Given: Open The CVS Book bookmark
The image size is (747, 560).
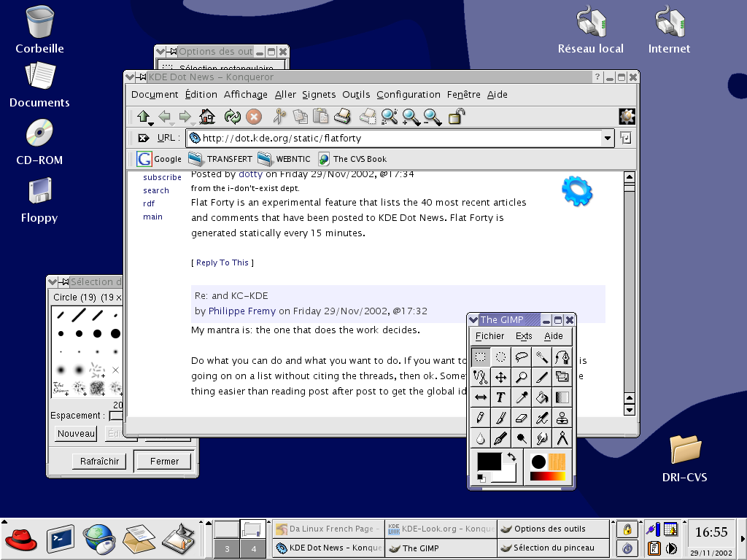Looking at the screenshot, I should click(352, 159).
